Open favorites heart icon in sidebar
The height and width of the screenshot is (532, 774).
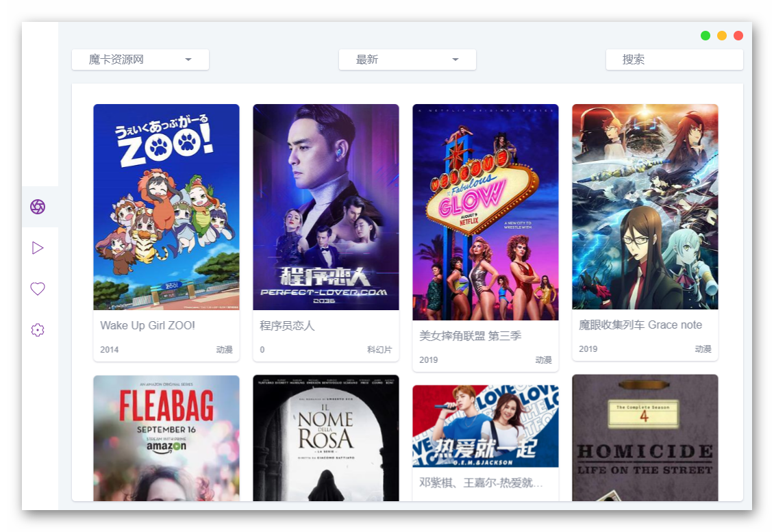pos(38,289)
